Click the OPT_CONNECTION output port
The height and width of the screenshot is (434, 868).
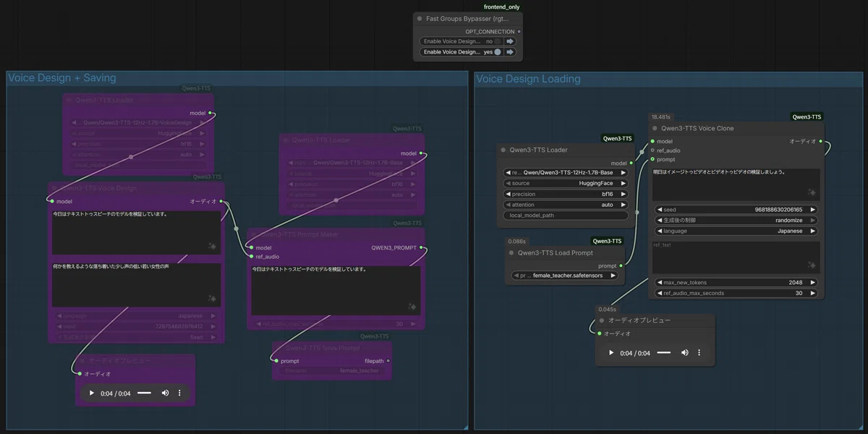[519, 32]
